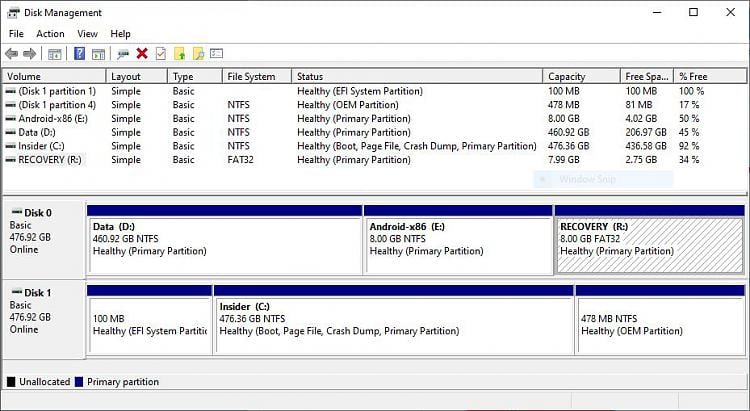
Task: Click the disk rescan toolbar icon
Action: [x=123, y=54]
